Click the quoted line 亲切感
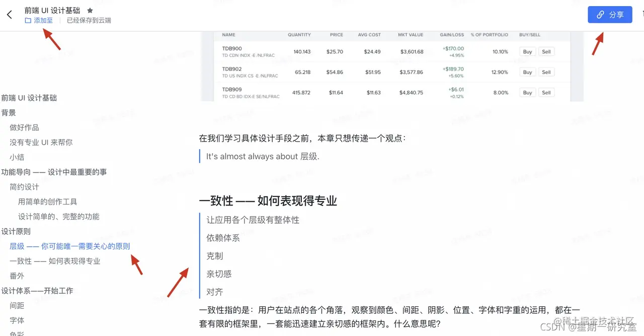Image resolution: width=644 pixels, height=336 pixels. coord(219,274)
